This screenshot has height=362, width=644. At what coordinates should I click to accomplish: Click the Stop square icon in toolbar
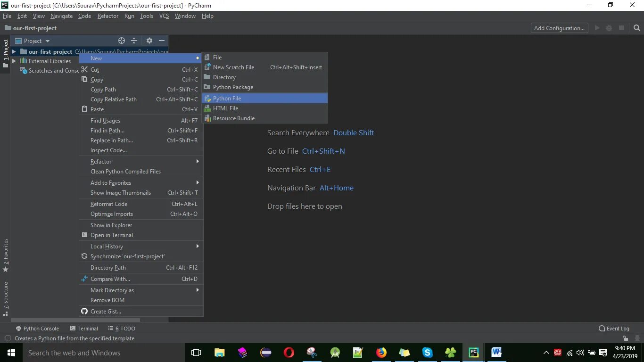621,28
